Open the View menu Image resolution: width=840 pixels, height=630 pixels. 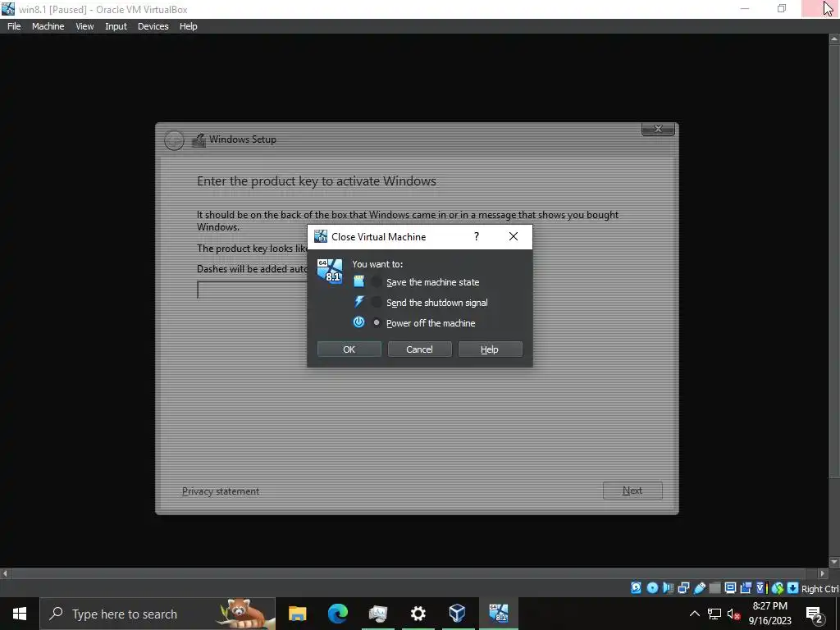point(84,26)
